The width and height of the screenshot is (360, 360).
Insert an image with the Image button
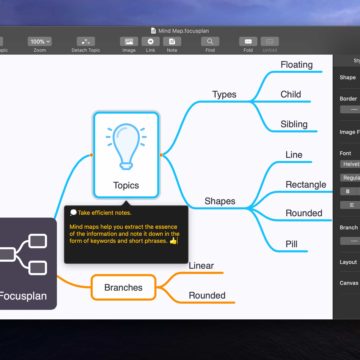click(129, 42)
